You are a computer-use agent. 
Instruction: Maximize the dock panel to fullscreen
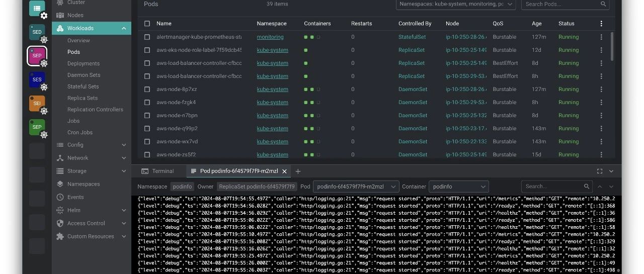point(600,171)
